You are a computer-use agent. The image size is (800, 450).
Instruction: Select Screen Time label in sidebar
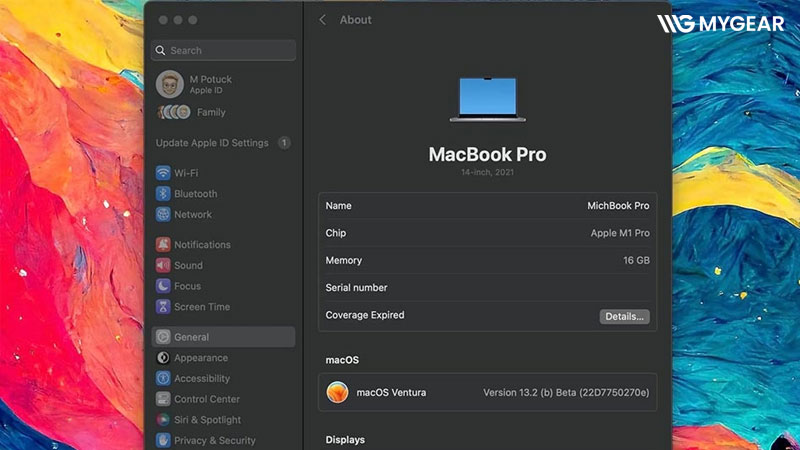[x=202, y=307]
